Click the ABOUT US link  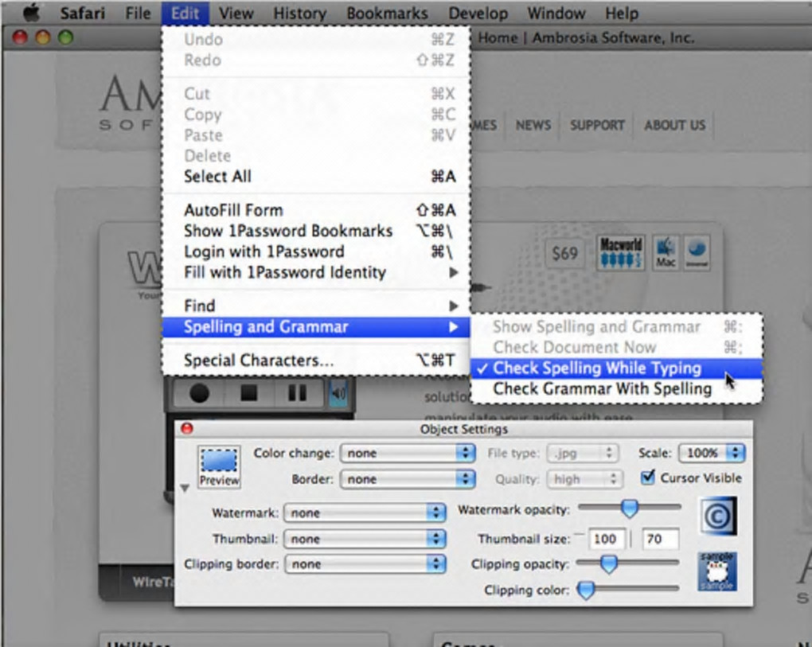point(675,125)
